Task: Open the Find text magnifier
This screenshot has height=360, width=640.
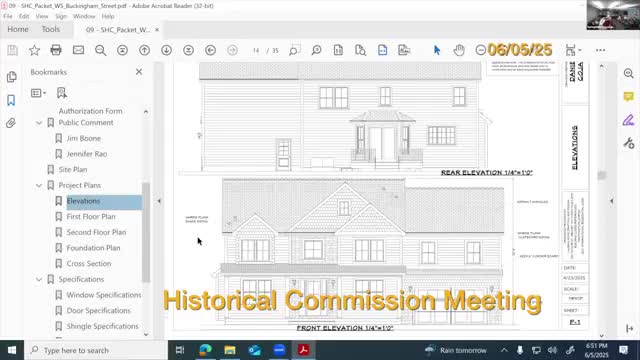Action: point(100,50)
